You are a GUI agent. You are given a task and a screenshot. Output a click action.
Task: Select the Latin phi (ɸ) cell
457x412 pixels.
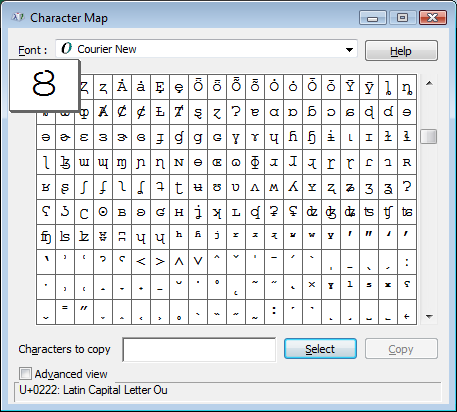(x=255, y=162)
